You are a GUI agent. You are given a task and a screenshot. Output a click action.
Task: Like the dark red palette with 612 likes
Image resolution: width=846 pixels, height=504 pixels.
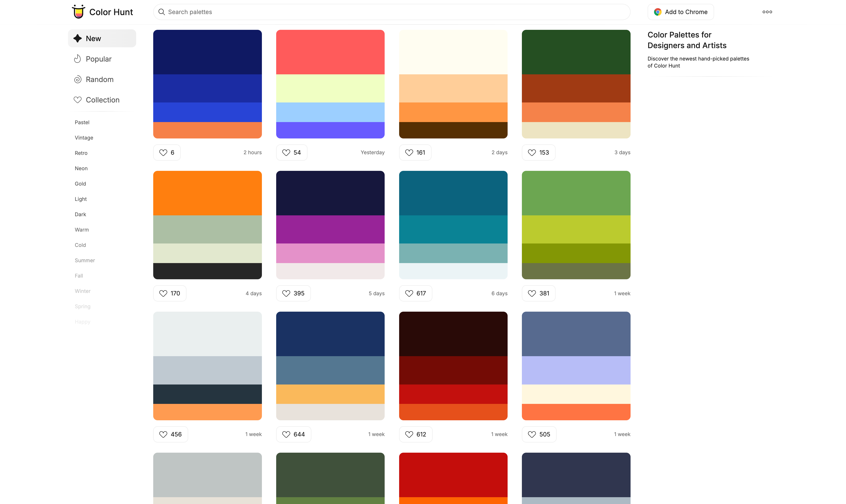click(415, 434)
